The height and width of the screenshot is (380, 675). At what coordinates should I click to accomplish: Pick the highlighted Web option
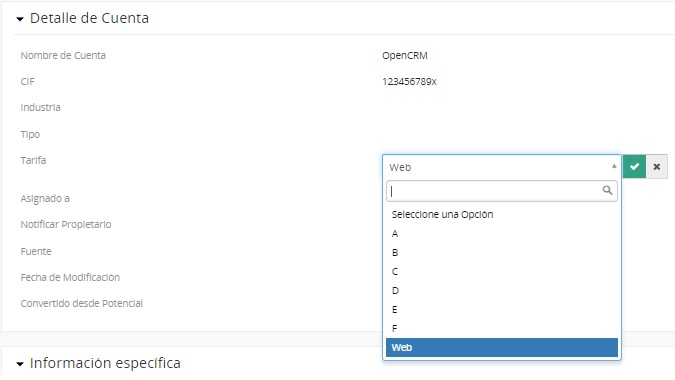(x=502, y=347)
